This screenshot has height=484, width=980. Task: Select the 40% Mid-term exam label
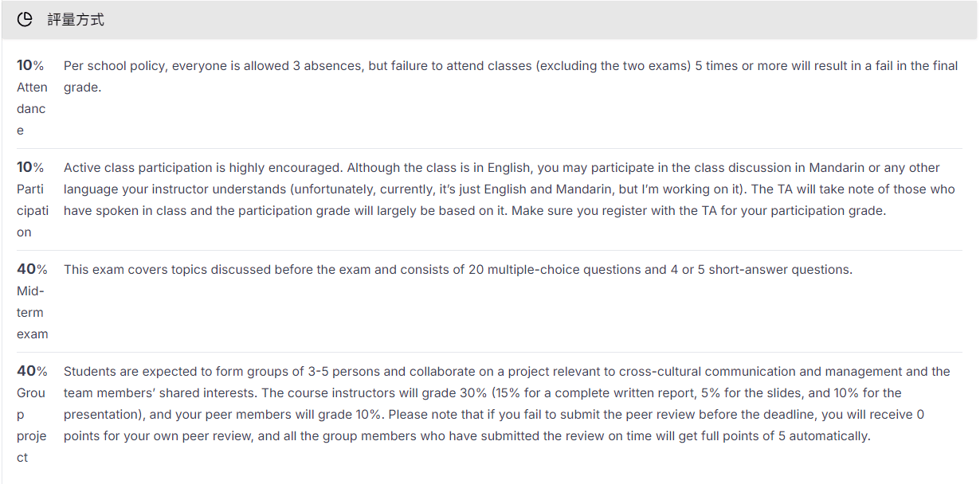(32, 302)
